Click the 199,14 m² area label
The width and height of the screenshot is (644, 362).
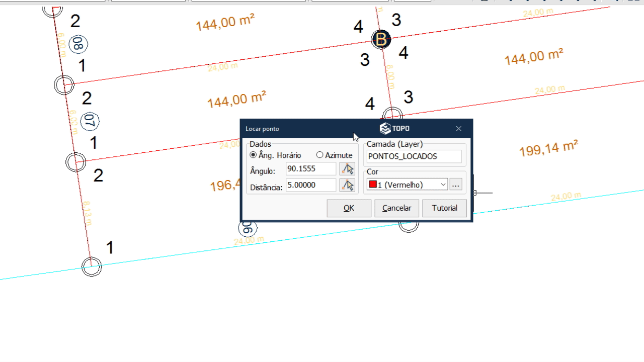coord(548,148)
